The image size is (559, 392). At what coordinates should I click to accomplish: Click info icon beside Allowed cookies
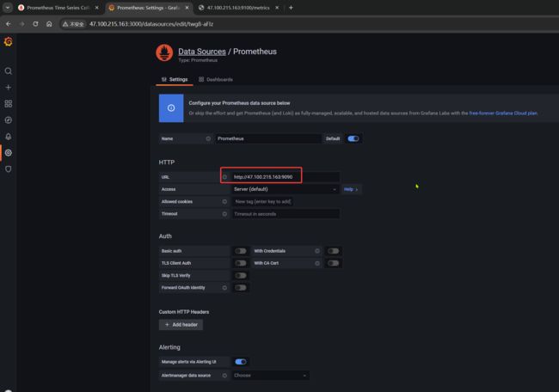(224, 201)
